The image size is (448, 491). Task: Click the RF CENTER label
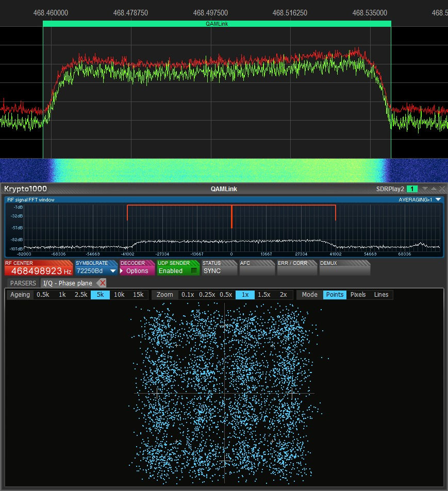[19, 263]
